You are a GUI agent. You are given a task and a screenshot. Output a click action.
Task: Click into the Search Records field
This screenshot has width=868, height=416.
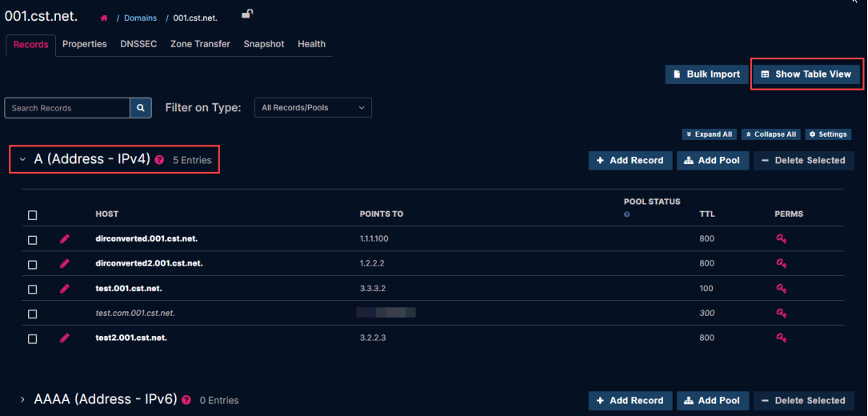67,108
